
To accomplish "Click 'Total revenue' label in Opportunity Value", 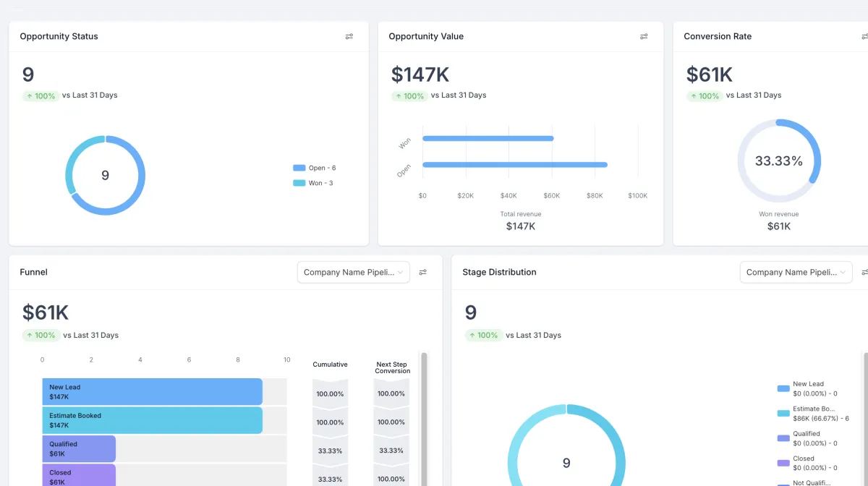I will coord(521,214).
